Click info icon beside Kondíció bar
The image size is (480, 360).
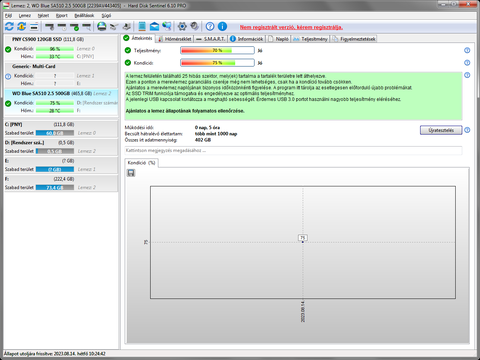(x=467, y=63)
